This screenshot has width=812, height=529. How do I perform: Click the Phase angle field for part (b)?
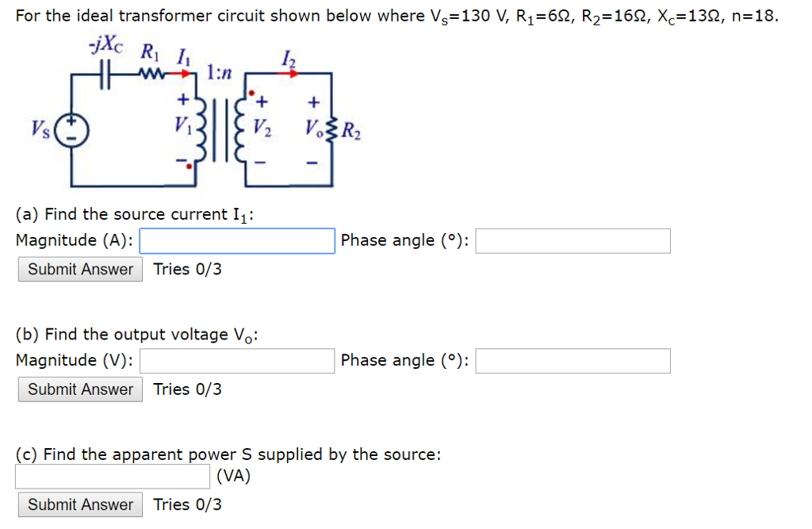(x=572, y=360)
